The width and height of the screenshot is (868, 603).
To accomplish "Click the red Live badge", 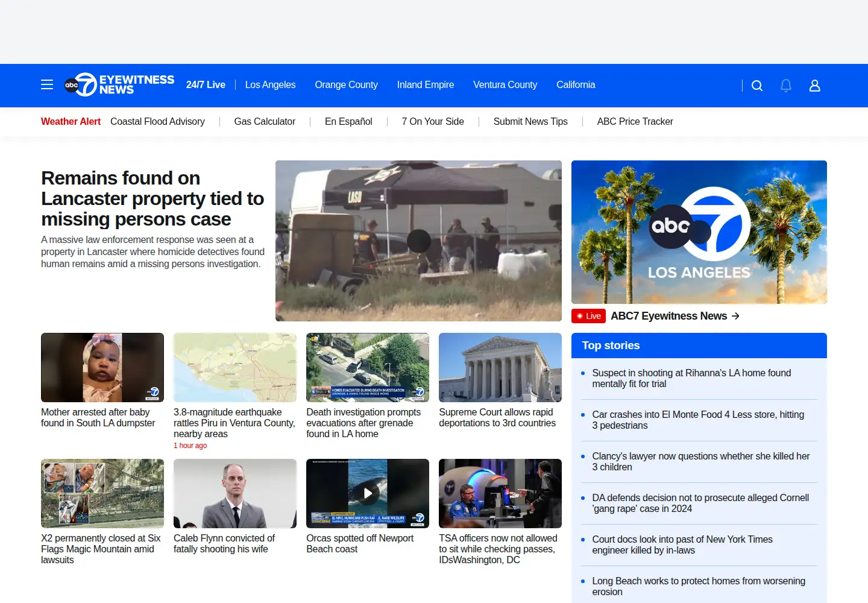I will pyautogui.click(x=588, y=316).
